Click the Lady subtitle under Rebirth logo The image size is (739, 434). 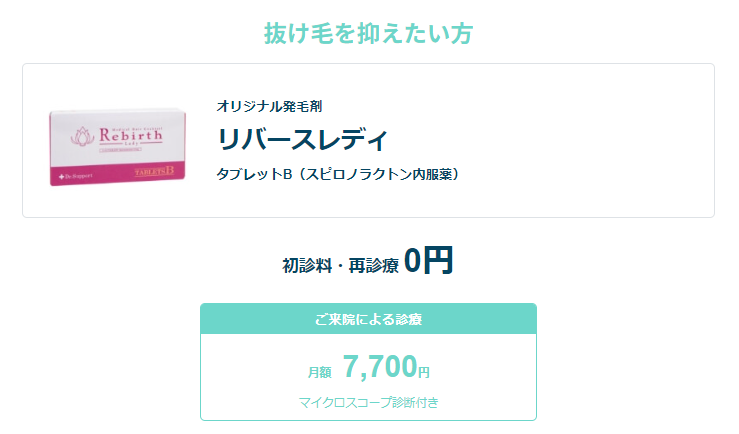point(131,143)
